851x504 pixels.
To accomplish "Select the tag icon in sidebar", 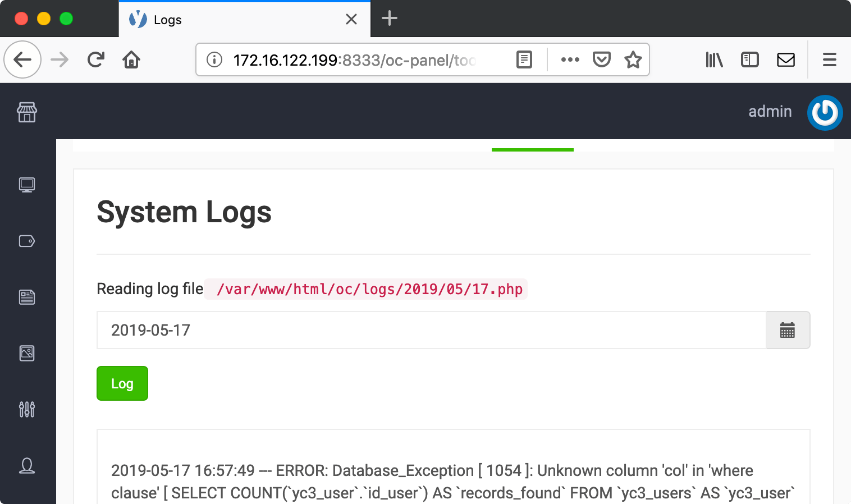I will pos(27,241).
